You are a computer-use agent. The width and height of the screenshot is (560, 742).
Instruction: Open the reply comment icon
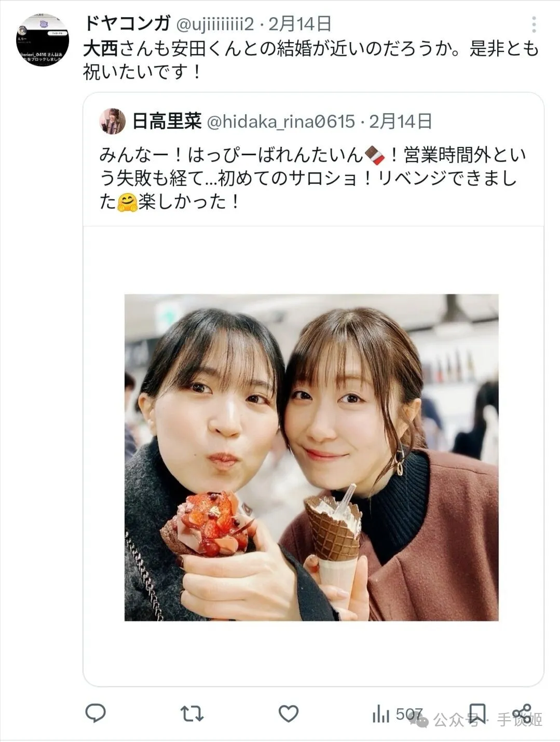point(95,714)
